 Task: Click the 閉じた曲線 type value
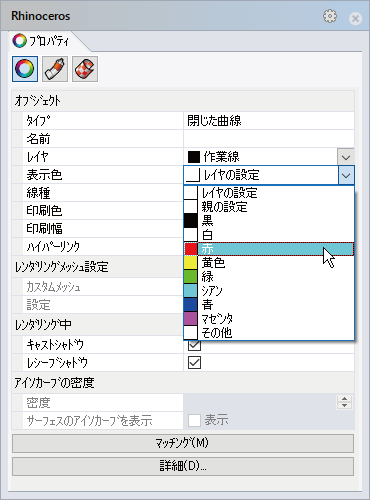tap(214, 121)
